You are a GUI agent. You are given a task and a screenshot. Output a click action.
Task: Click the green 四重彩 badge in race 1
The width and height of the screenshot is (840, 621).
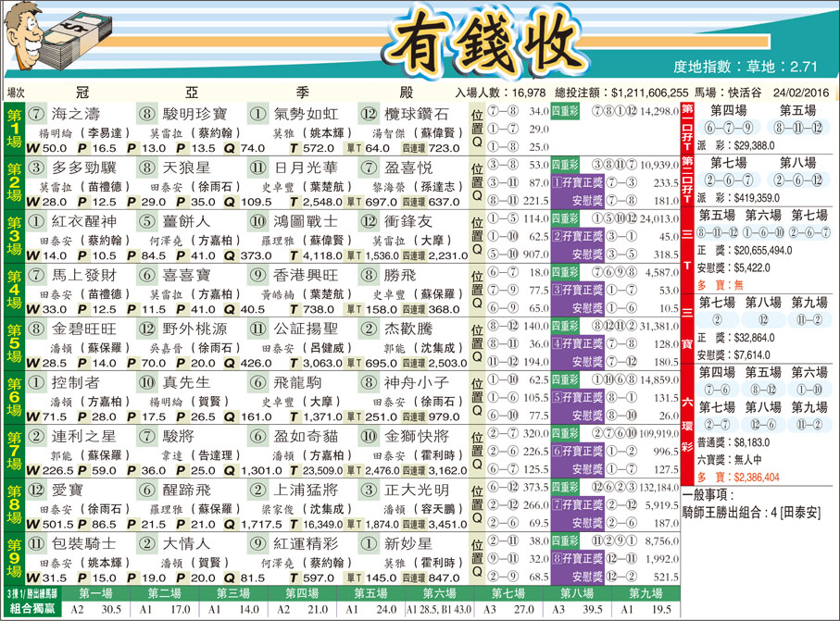565,111
